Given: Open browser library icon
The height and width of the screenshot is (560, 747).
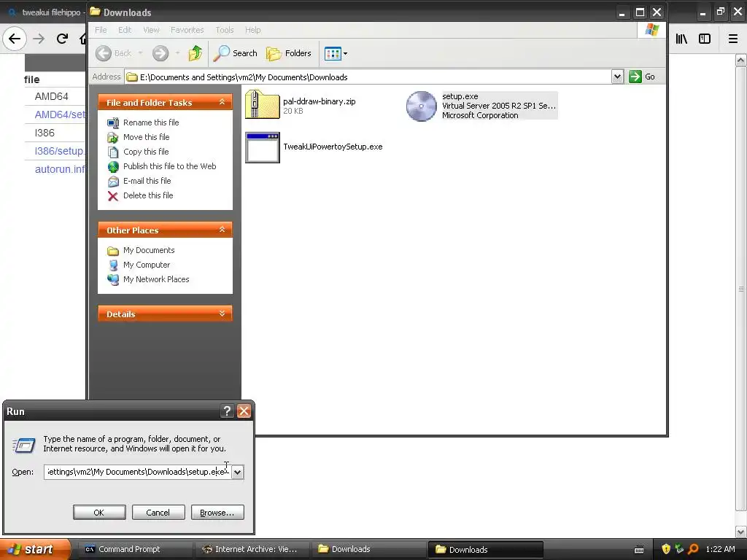Looking at the screenshot, I should [681, 39].
